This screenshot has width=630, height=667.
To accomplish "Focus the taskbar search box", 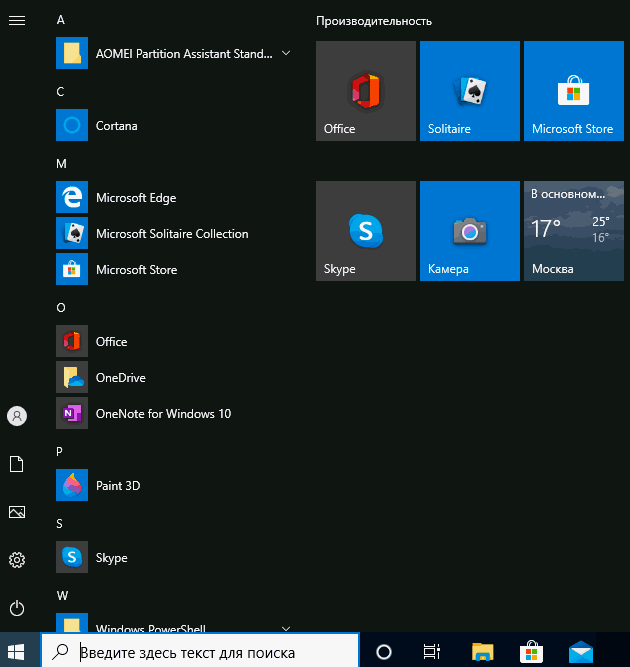I will click(x=200, y=651).
